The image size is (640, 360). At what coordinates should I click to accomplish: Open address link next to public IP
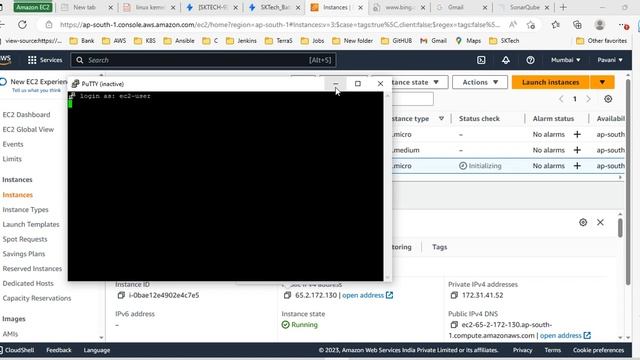[x=367, y=295]
